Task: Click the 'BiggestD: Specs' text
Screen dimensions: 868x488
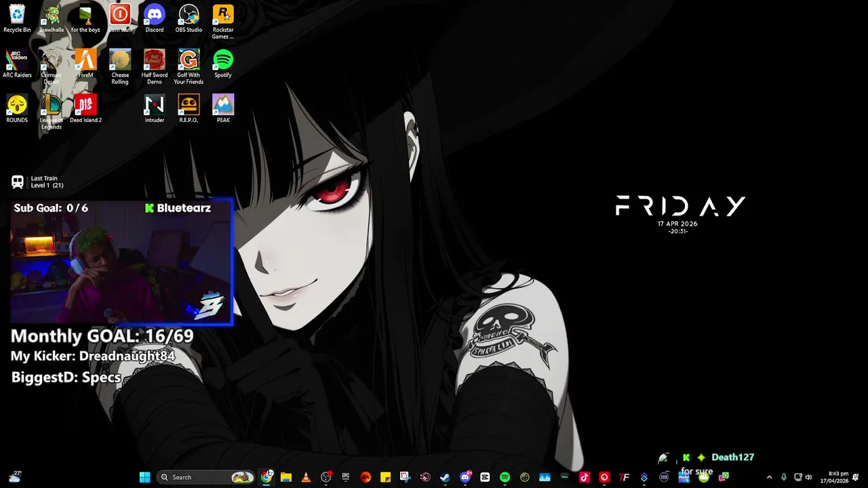Action: pyautogui.click(x=66, y=378)
